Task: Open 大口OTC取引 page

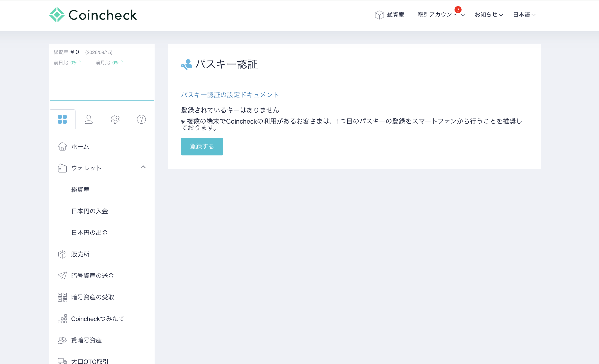Action: (x=90, y=361)
